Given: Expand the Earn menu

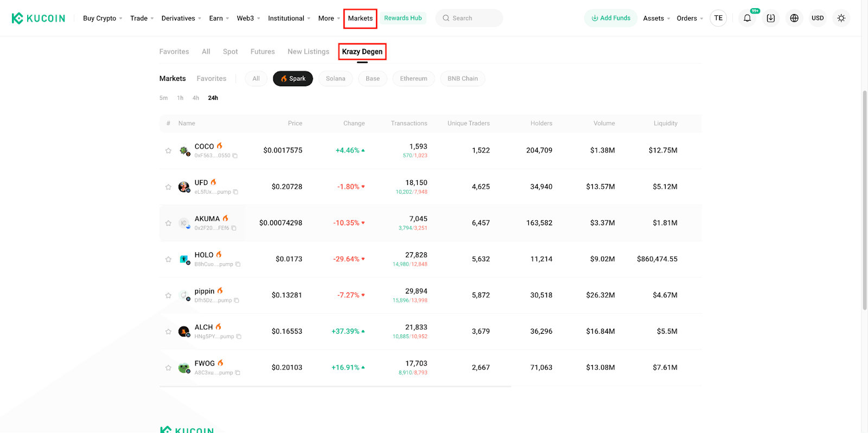Looking at the screenshot, I should tap(219, 18).
